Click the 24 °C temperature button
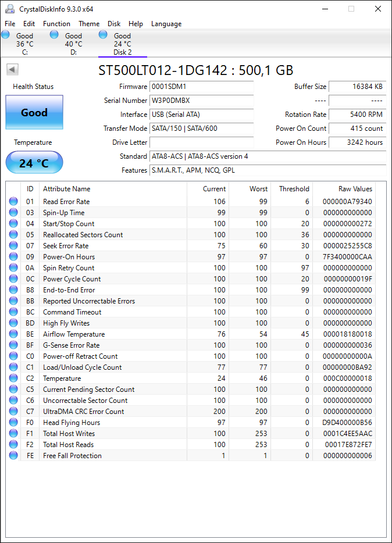The width and height of the screenshot is (392, 543). [x=34, y=162]
